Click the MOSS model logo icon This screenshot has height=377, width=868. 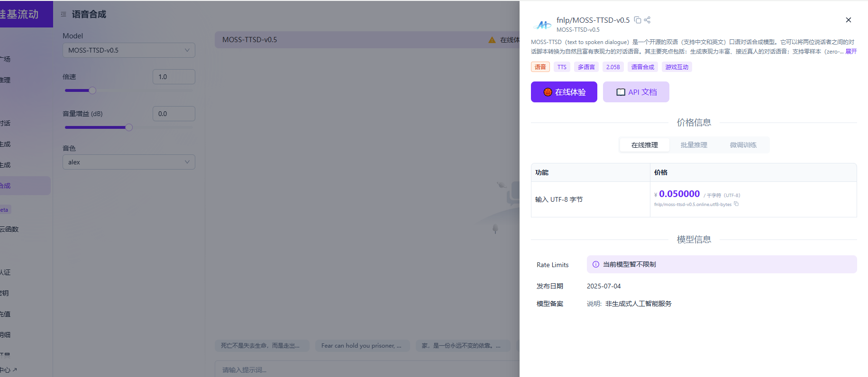coord(542,25)
